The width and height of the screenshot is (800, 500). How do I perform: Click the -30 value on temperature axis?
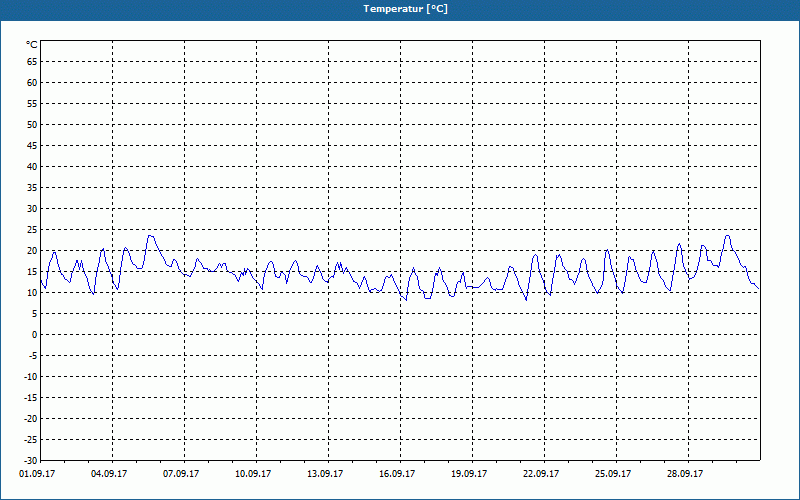(31, 461)
